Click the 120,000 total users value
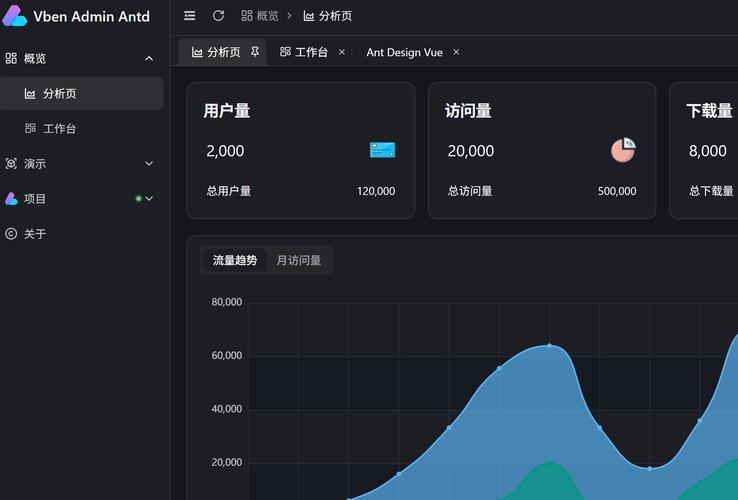This screenshot has width=738, height=500. [376, 191]
